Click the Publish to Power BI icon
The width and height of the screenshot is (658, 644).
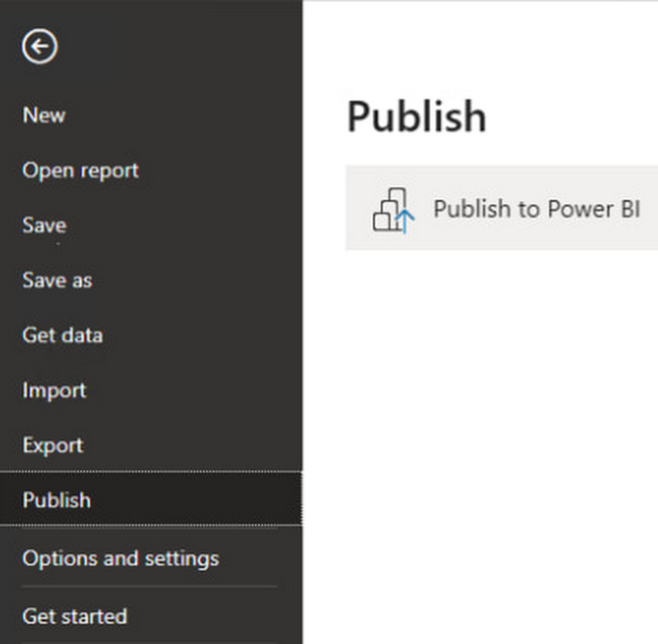pos(394,210)
